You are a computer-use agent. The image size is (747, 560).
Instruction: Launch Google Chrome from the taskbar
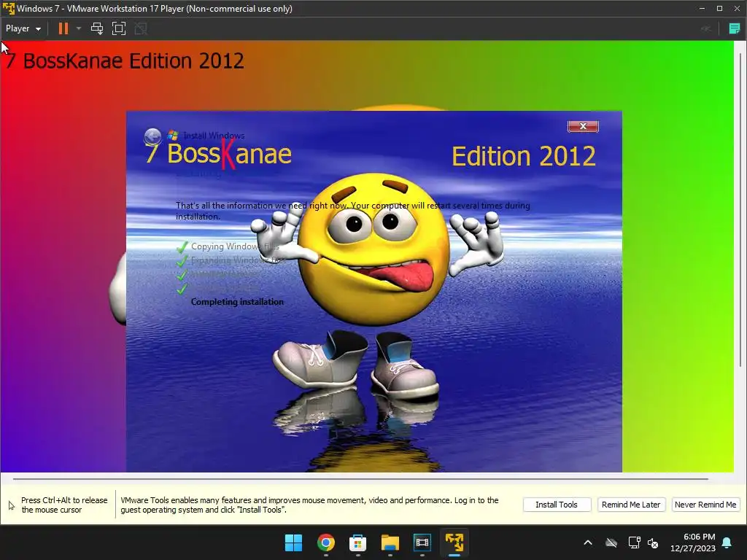click(x=326, y=542)
